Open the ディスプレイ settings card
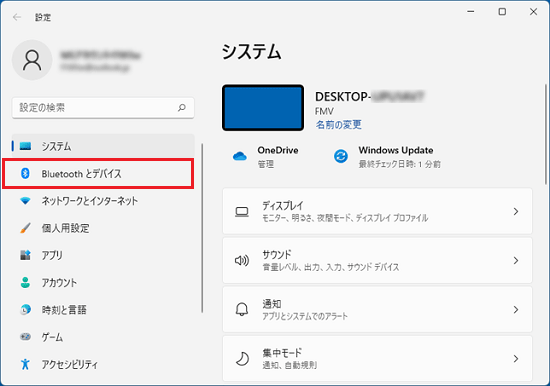The image size is (550, 386). click(377, 211)
